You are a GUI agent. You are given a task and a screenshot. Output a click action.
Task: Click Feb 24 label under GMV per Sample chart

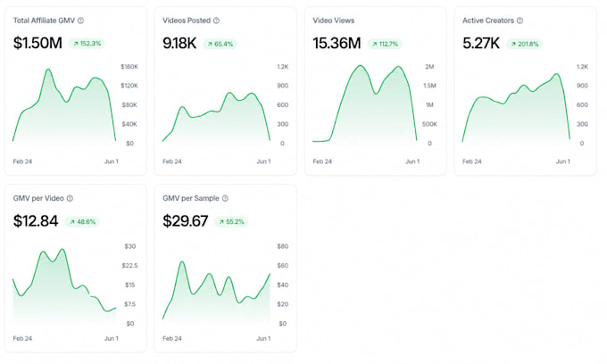[x=172, y=338]
